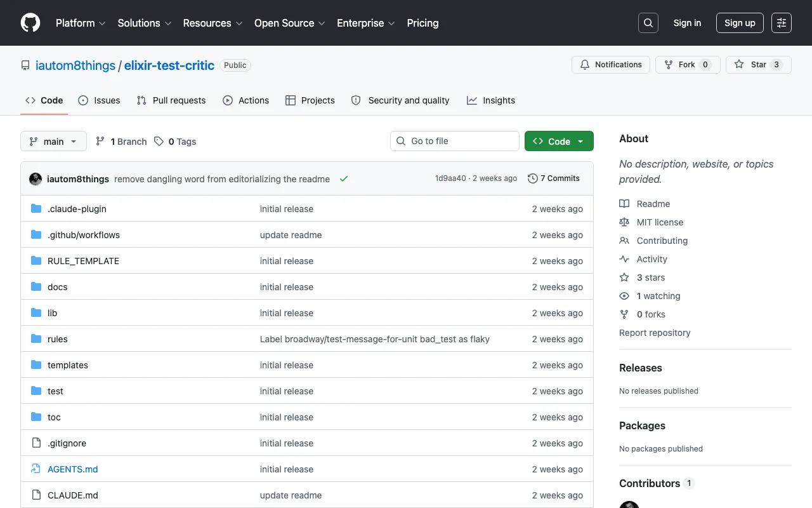Open RULE_TEMPLATE folder name
The width and height of the screenshot is (812, 508).
coord(83,261)
